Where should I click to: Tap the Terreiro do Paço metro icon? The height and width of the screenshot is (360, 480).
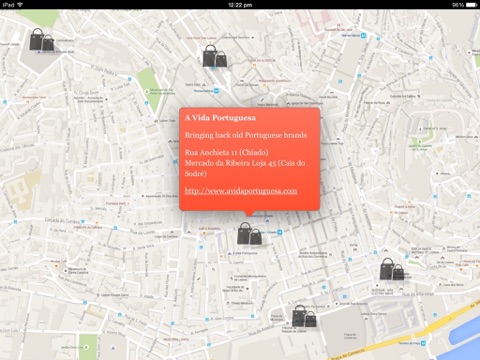tap(423, 343)
